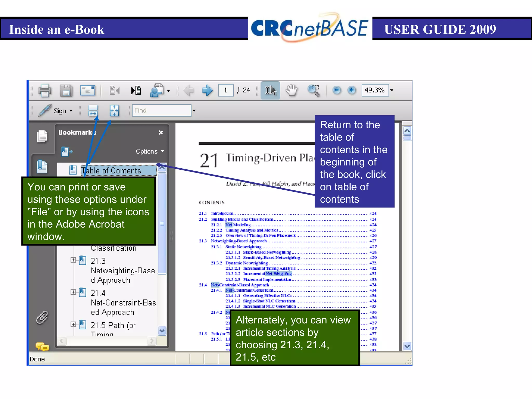Toggle the Bookmarks side panel icon
Viewport: 532px width, 399px height.
point(42,167)
